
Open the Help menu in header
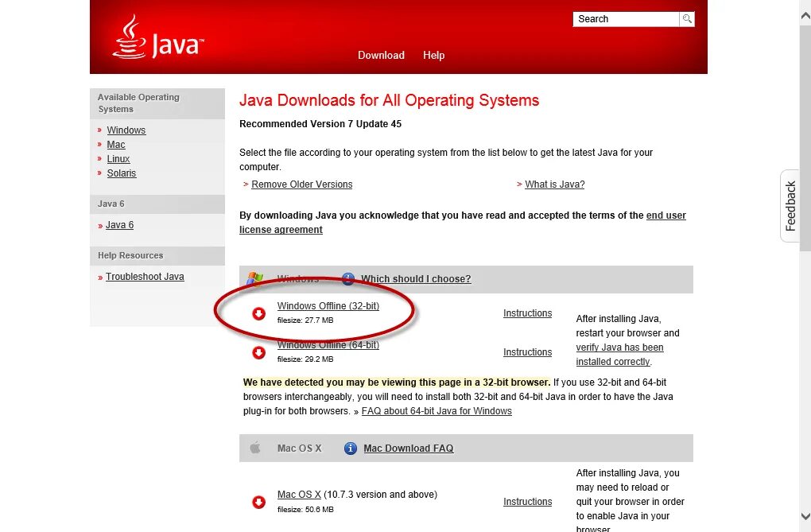pos(433,56)
